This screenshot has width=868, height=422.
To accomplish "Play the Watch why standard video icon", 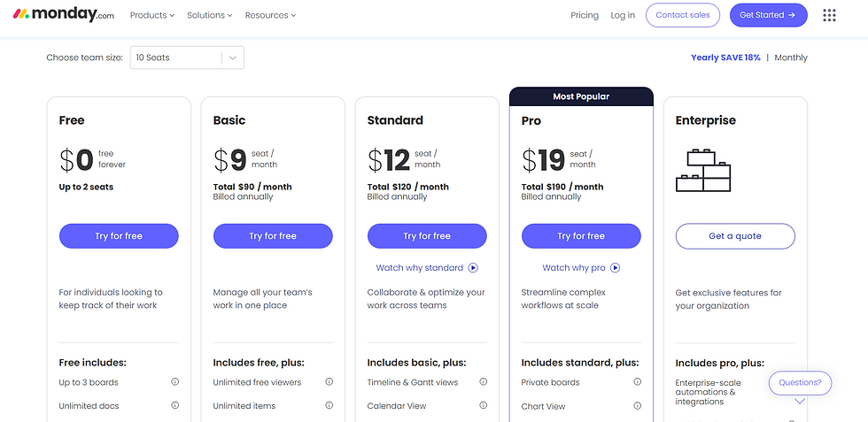I will pyautogui.click(x=473, y=268).
